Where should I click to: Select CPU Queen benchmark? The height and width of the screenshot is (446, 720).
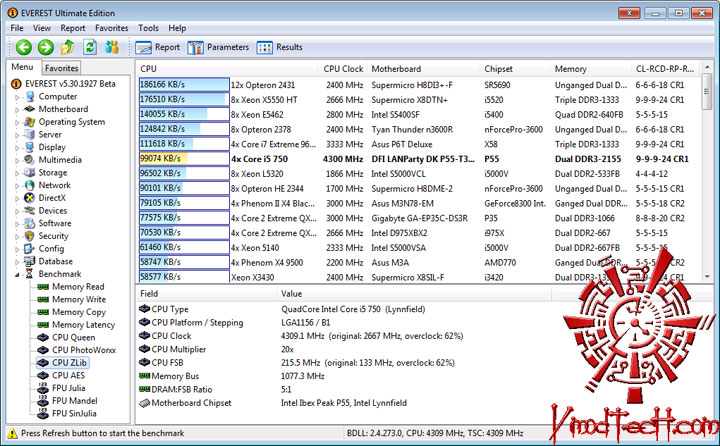(x=73, y=337)
